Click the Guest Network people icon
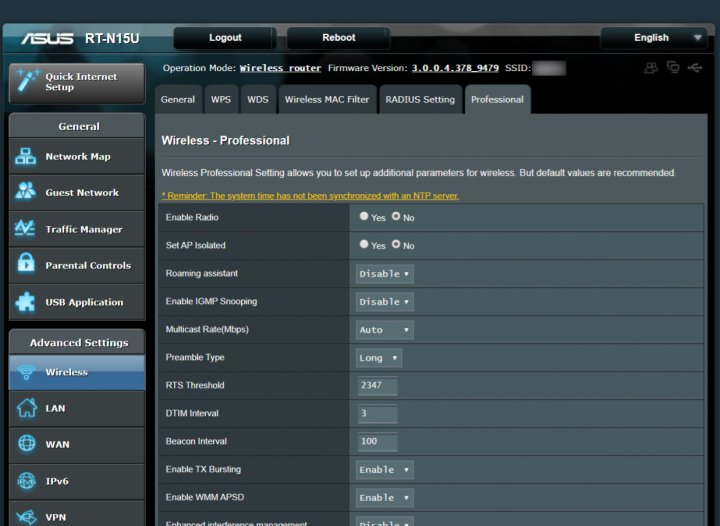Viewport: 720px width, 526px height. pyautogui.click(x=25, y=191)
